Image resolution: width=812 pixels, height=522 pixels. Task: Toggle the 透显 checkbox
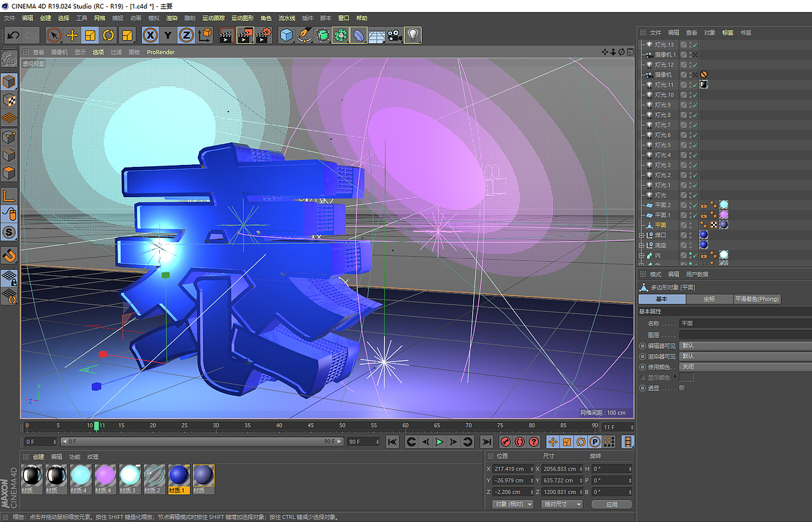click(x=682, y=388)
